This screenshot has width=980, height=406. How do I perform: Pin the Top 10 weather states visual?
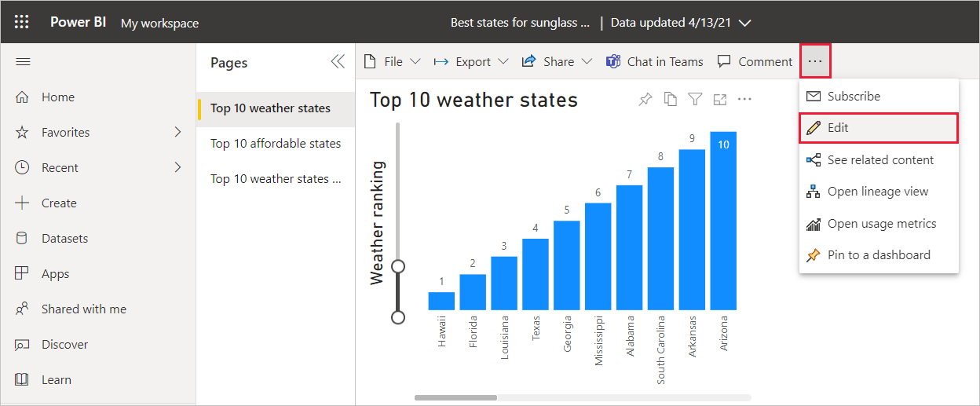(x=645, y=99)
